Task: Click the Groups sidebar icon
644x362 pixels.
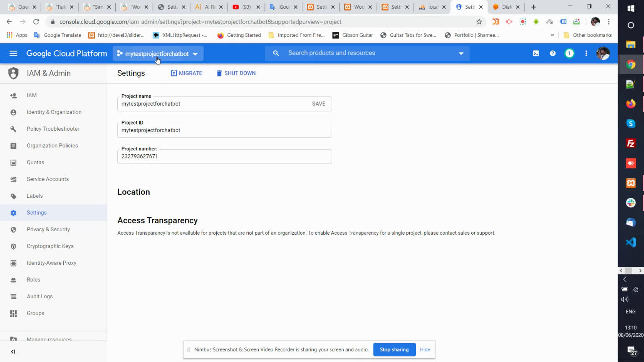Action: [x=13, y=313]
